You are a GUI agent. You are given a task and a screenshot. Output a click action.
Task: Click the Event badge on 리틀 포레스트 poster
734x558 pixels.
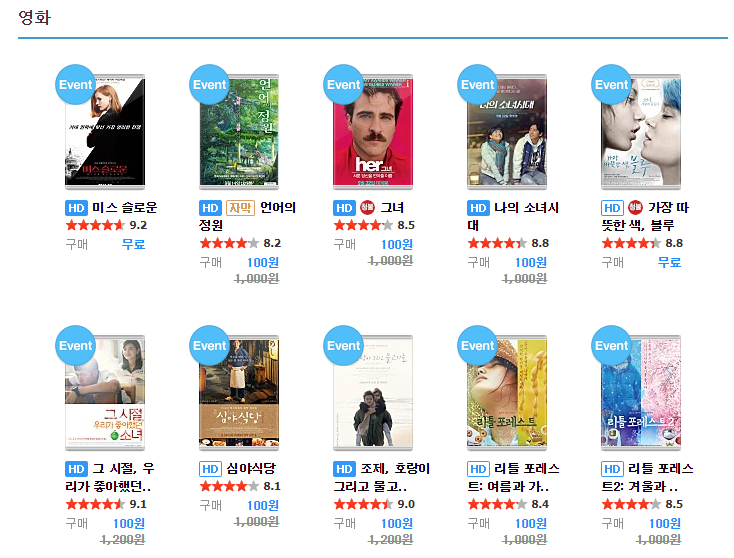point(477,345)
